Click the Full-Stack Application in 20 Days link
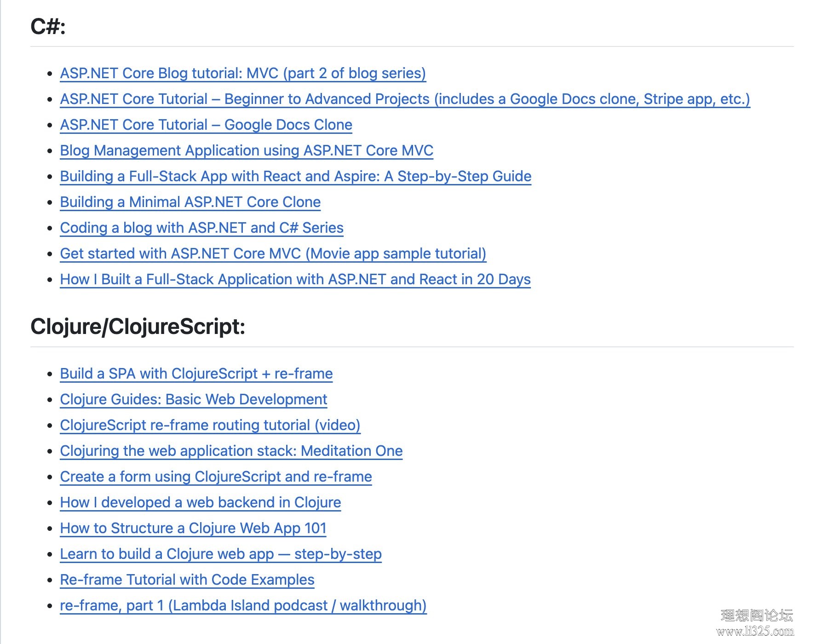 (x=295, y=279)
